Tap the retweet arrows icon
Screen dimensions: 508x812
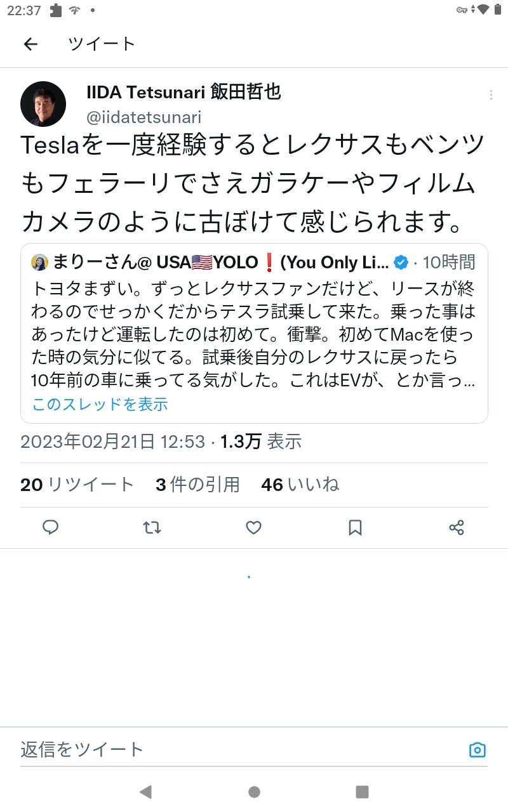[152, 527]
